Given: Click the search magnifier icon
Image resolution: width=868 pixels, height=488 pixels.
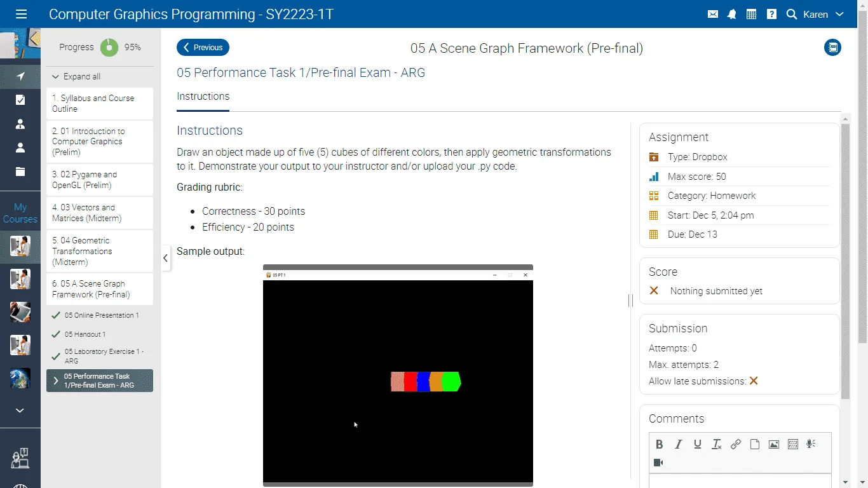Looking at the screenshot, I should coord(792,14).
